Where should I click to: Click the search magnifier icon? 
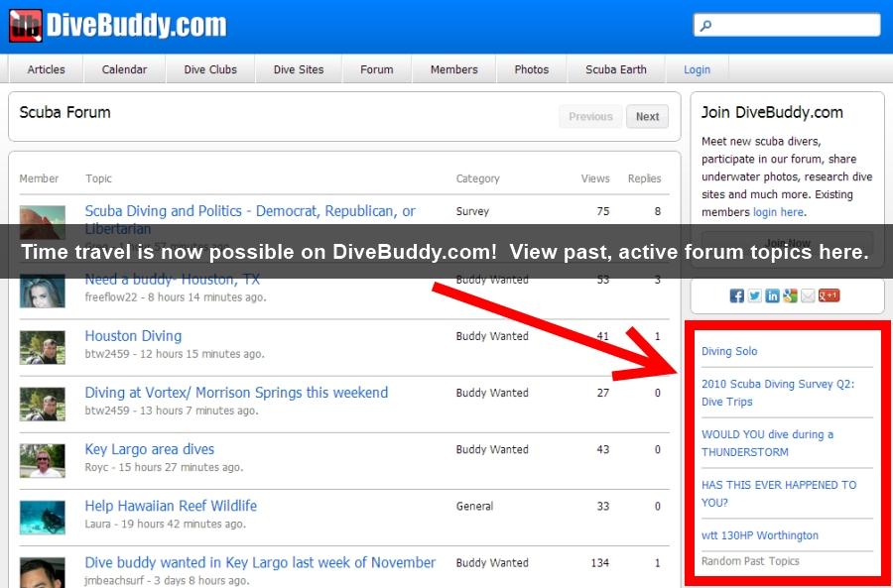point(705,26)
